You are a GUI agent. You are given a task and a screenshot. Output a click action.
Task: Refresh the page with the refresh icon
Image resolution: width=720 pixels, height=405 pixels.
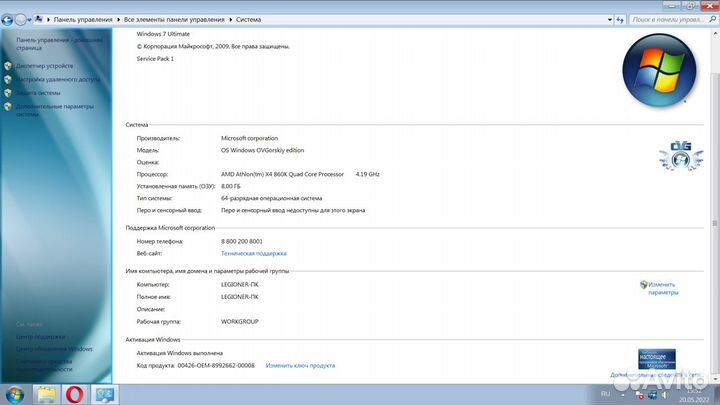[620, 20]
